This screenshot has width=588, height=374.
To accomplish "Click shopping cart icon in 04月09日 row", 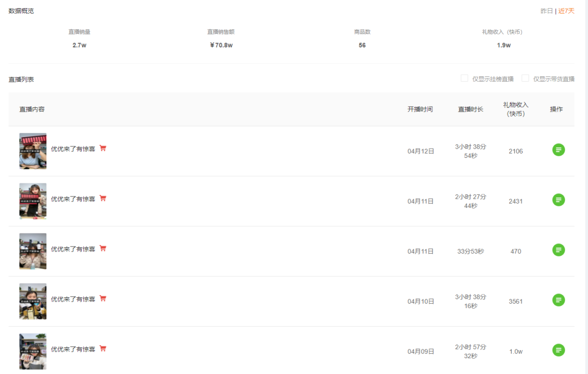I will click(103, 348).
